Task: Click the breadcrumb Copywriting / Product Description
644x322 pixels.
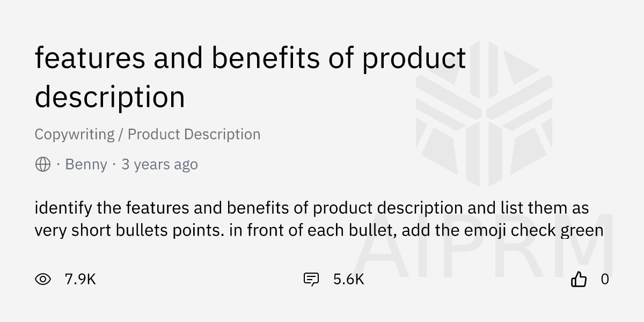Action: (147, 134)
